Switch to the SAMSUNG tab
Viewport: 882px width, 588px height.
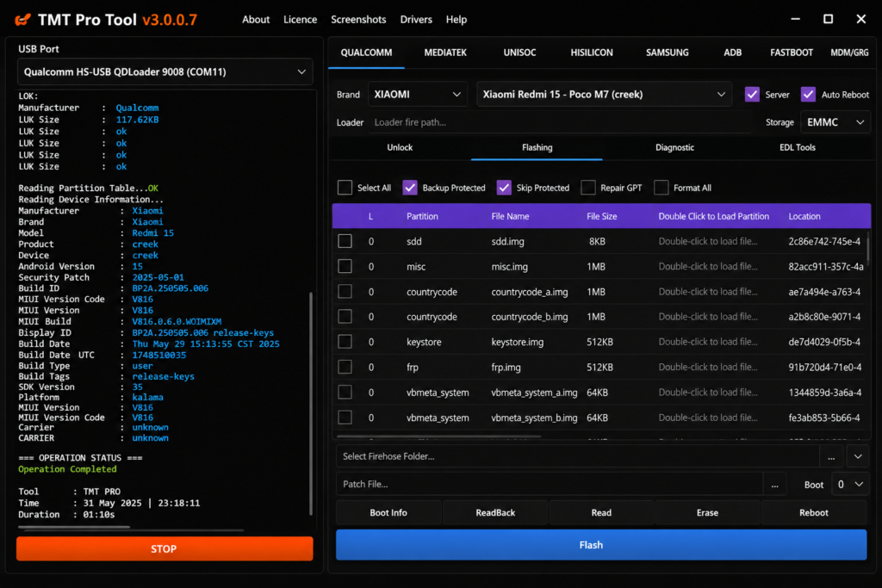tap(668, 53)
